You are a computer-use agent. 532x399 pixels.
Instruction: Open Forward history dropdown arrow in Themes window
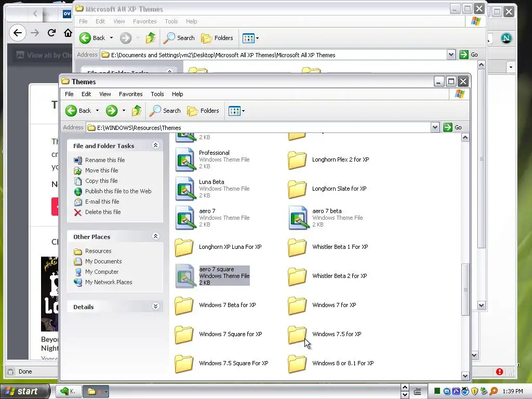(x=124, y=111)
